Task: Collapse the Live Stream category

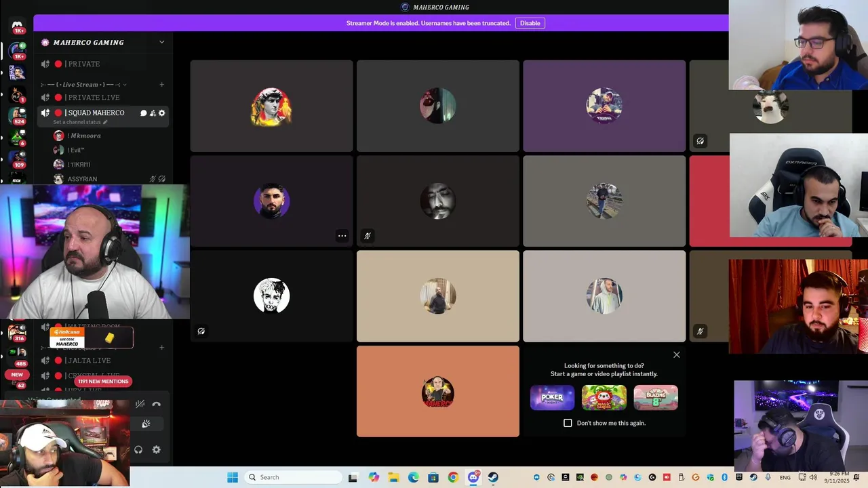Action: [x=84, y=85]
